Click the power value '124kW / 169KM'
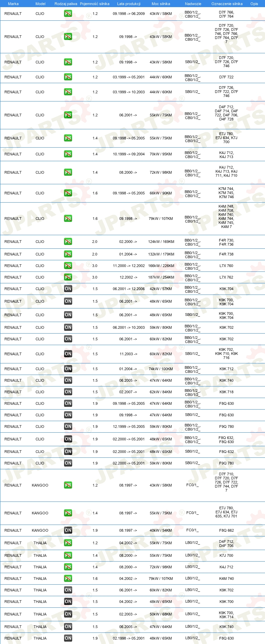Screen dimensions: 265x644 161,242
